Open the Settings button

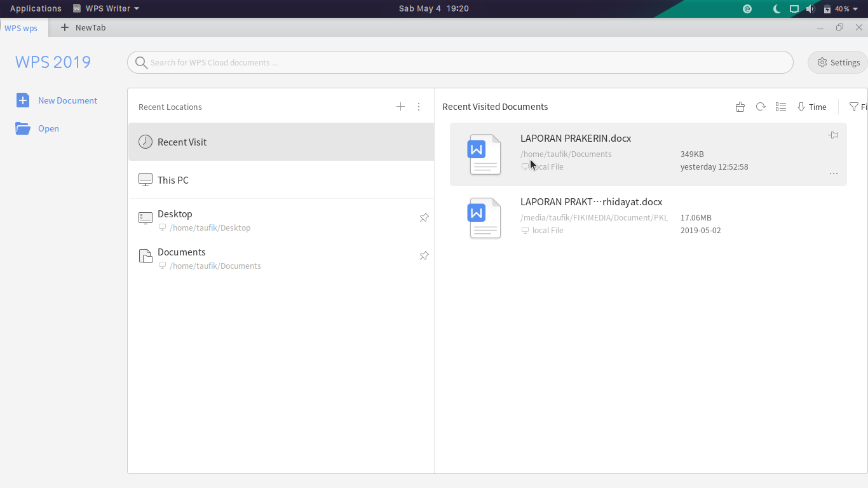coord(838,62)
